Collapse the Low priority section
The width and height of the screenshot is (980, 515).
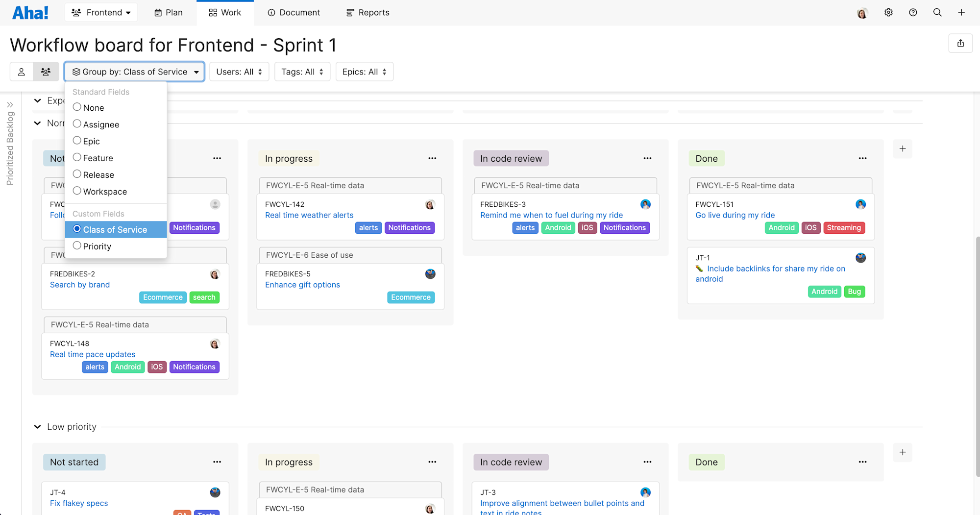coord(37,426)
